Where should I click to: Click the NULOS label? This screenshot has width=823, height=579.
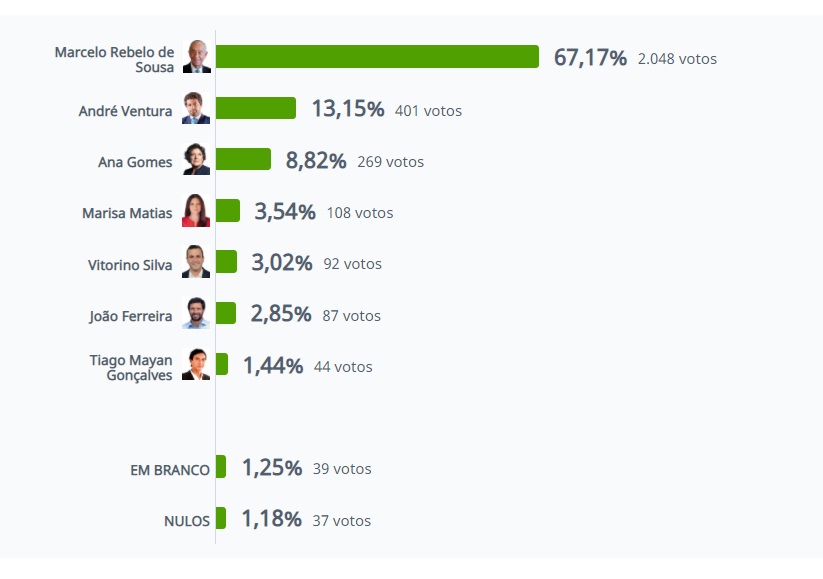point(187,520)
